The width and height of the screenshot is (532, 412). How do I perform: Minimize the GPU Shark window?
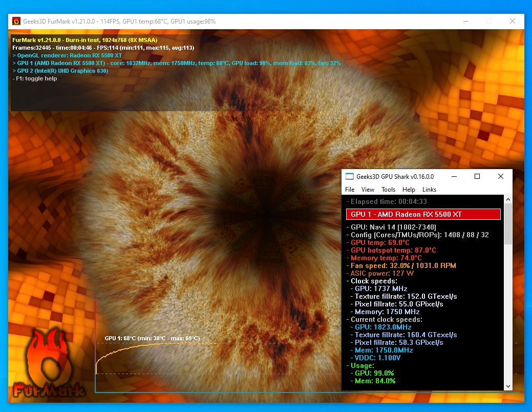click(454, 176)
